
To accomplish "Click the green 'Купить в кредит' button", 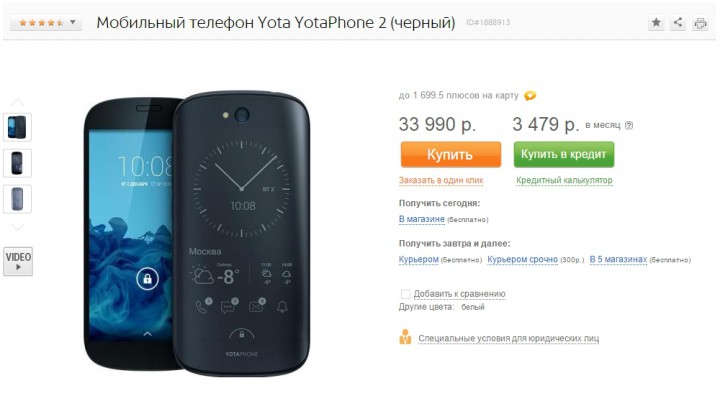I will pyautogui.click(x=563, y=154).
